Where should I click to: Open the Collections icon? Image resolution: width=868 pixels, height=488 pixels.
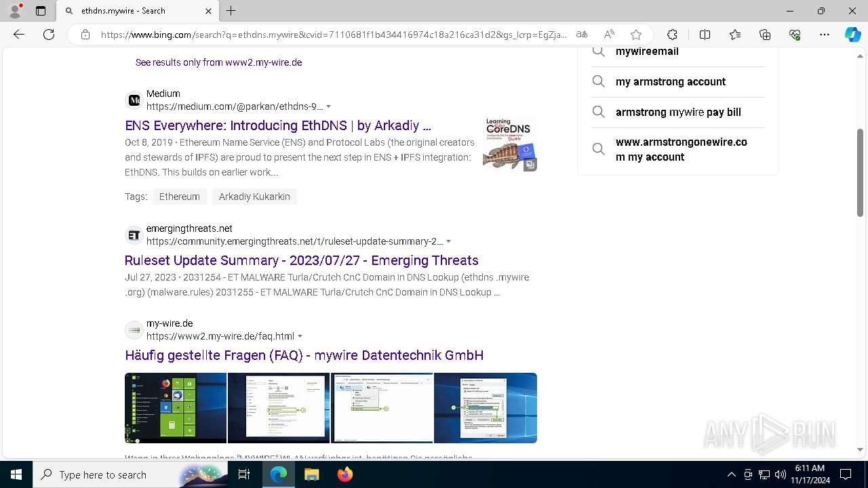pyautogui.click(x=765, y=35)
